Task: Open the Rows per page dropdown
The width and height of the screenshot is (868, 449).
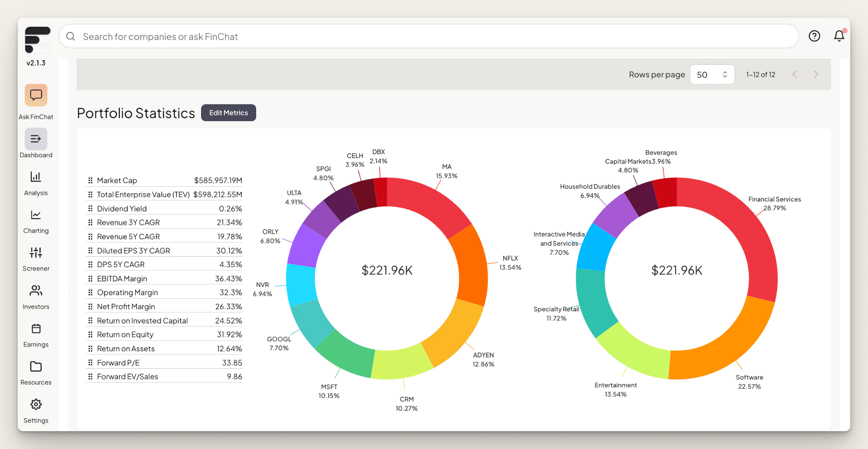Action: [712, 75]
